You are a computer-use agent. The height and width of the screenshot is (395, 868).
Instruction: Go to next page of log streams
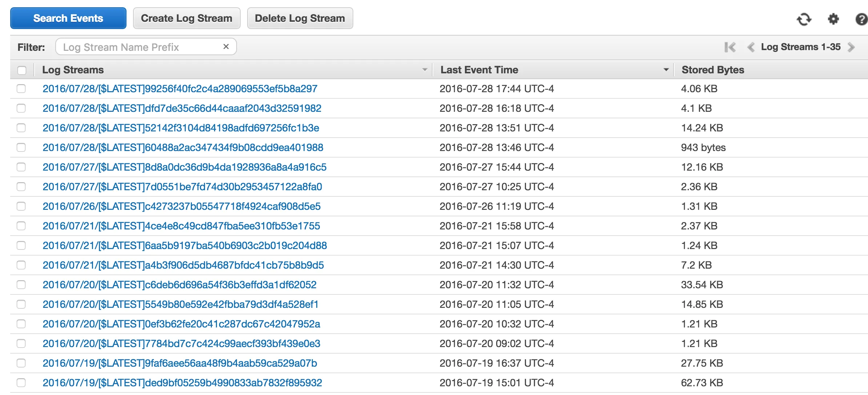coord(851,47)
